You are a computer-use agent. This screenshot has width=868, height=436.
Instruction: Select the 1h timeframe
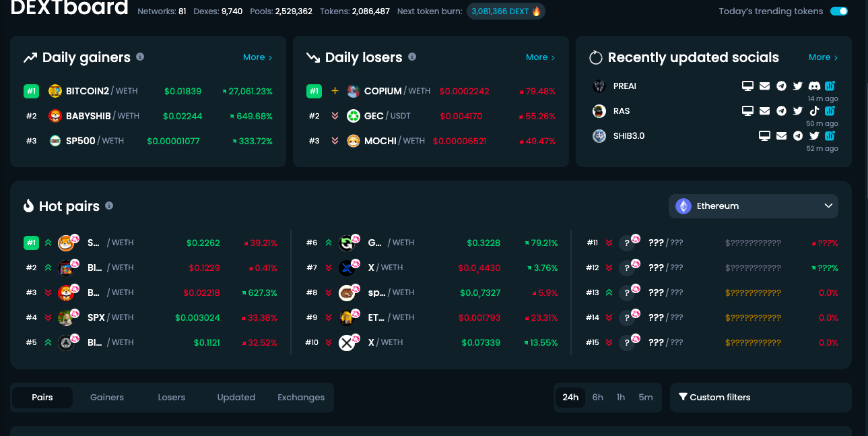coord(621,397)
